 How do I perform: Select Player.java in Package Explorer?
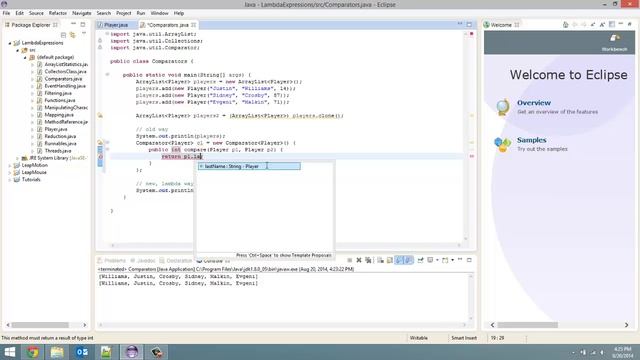56,129
